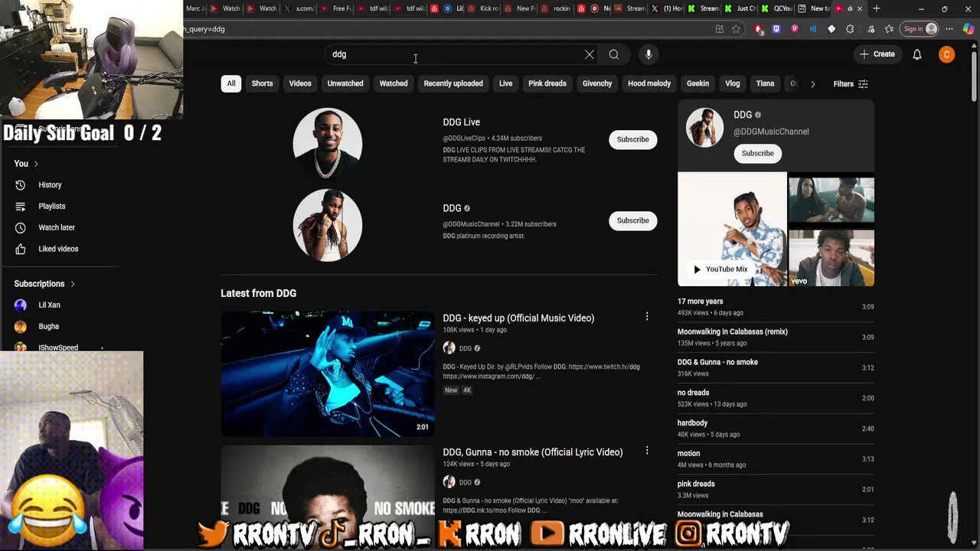
Task: Open DDG - keyed up video title
Action: (518, 318)
